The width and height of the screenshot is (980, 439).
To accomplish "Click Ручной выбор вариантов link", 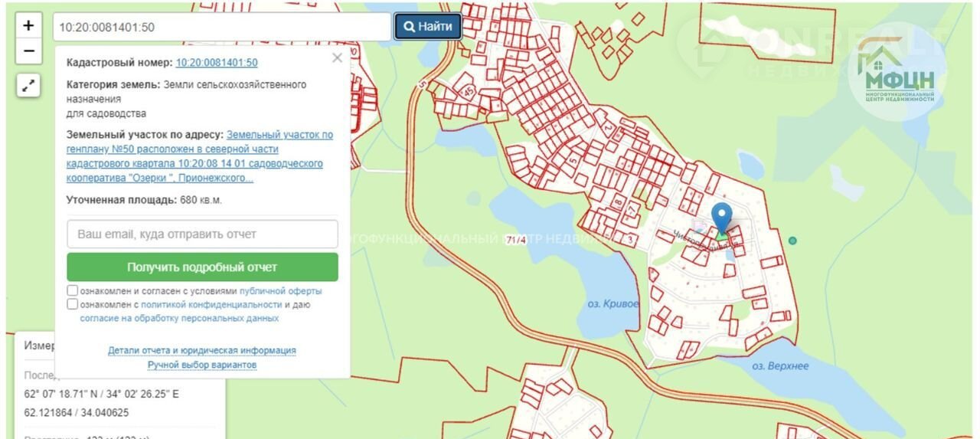I will pyautogui.click(x=202, y=365).
